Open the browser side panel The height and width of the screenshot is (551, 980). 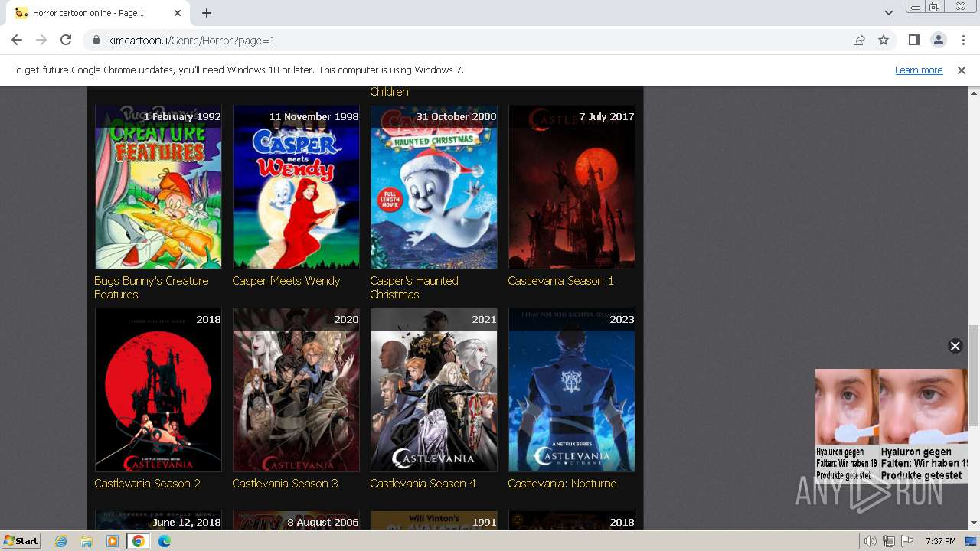click(x=913, y=40)
